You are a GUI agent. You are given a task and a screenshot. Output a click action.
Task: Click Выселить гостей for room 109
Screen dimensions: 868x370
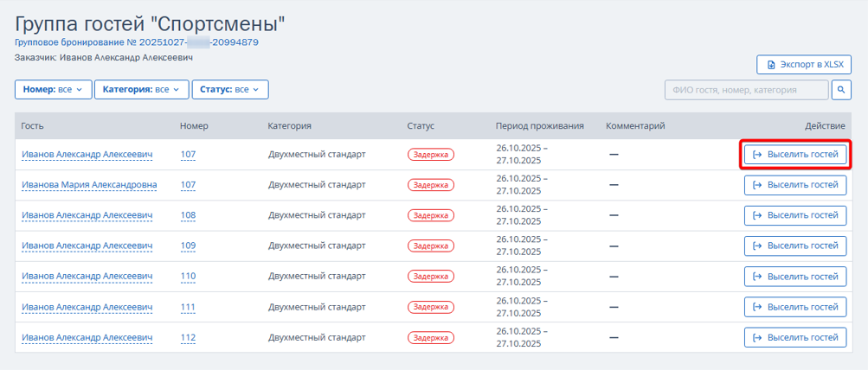[x=794, y=246]
